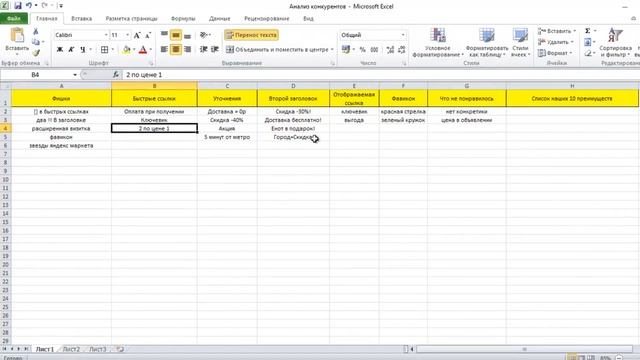Switch to the Формулы tab
Screen dimensions: 640x360
coord(183,18)
